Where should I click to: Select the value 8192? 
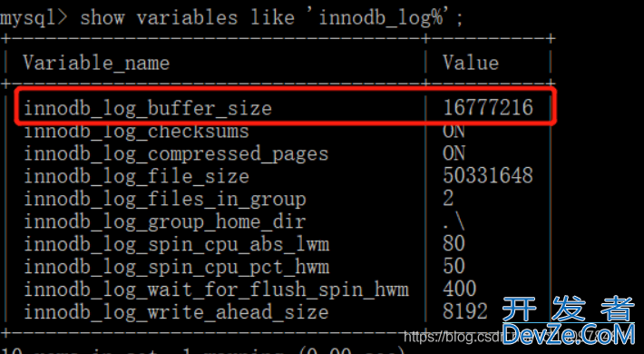[x=465, y=311]
